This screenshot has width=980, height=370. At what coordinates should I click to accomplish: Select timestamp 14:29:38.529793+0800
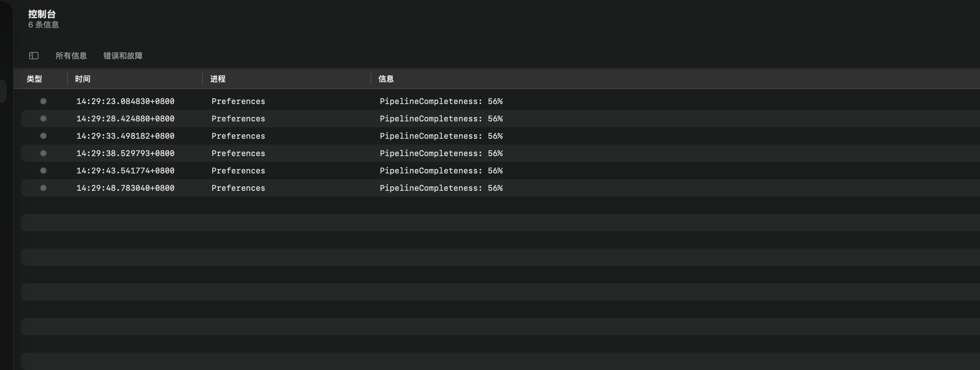click(125, 154)
